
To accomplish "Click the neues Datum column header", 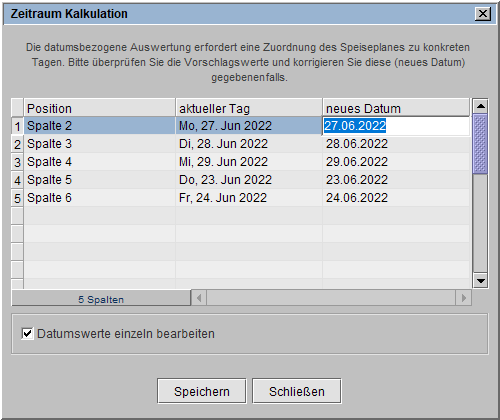I will [396, 108].
